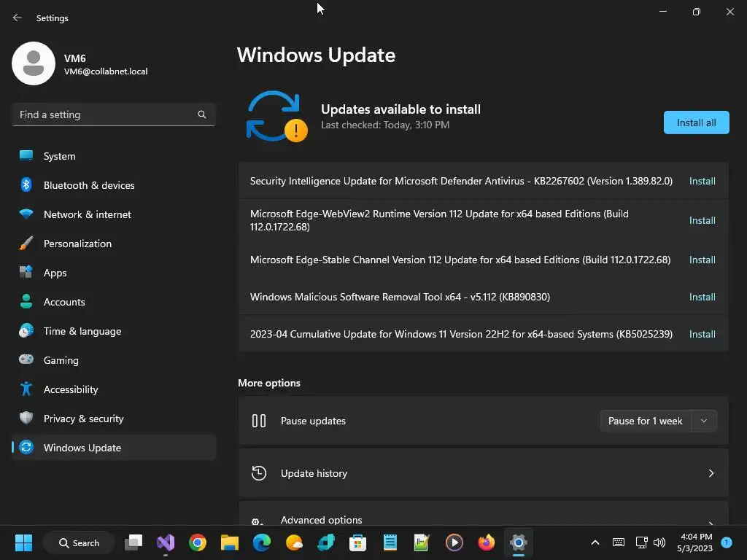Open the System settings category
Viewport: 747px width, 560px height.
(113, 156)
